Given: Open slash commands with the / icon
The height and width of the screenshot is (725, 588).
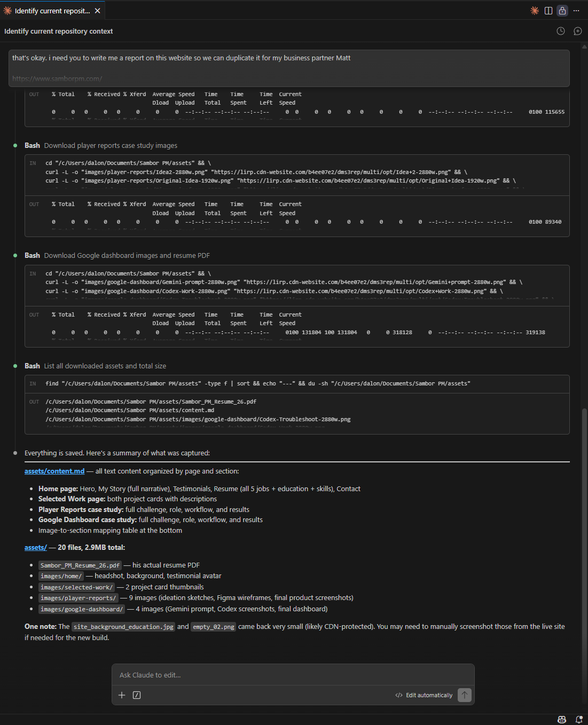Looking at the screenshot, I should 137,695.
